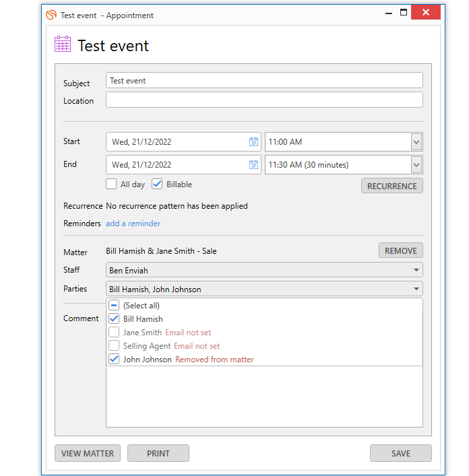Expand the start time 11:00 AM dropdown
469x476 pixels.
point(416,142)
